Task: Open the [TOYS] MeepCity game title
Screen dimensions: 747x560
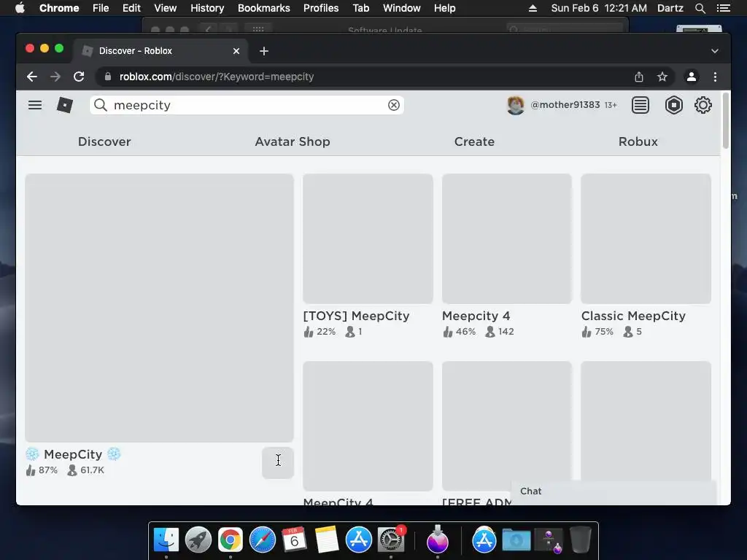Action: click(356, 316)
